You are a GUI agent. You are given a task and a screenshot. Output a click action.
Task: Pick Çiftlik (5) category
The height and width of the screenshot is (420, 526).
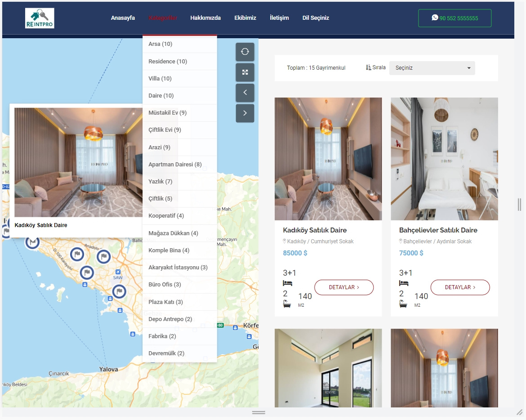(180, 199)
